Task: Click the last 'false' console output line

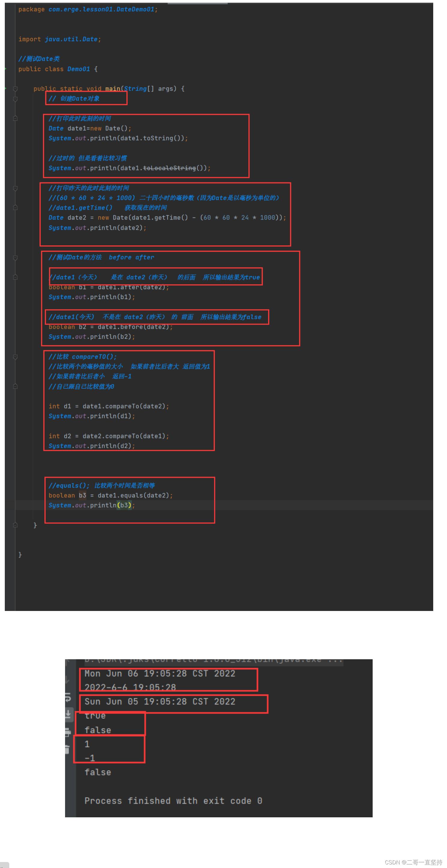Action: tap(98, 772)
